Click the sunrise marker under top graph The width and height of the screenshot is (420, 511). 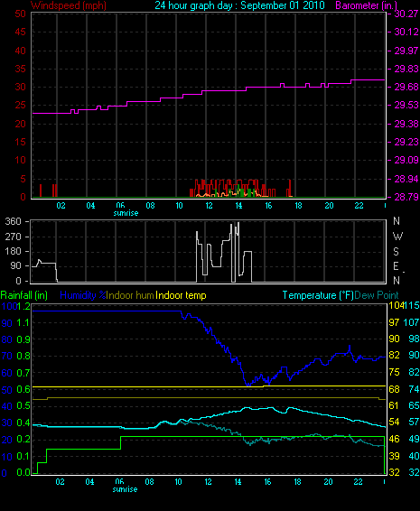click(126, 213)
